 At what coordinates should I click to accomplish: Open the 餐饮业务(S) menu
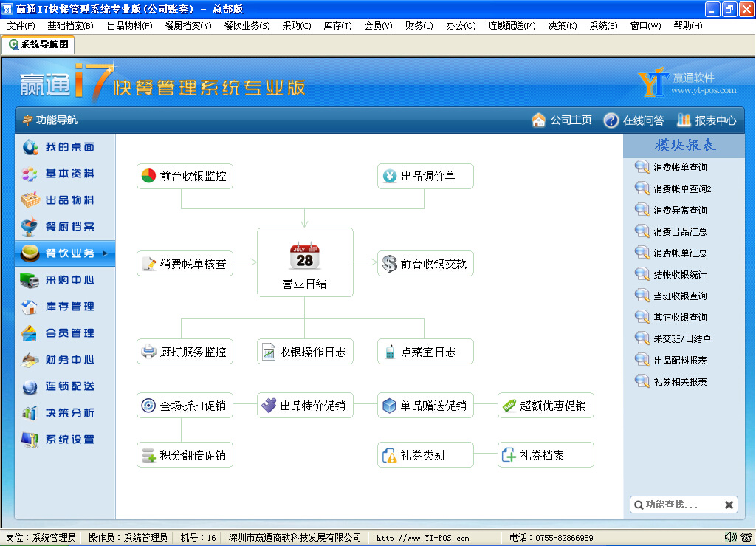coord(247,26)
